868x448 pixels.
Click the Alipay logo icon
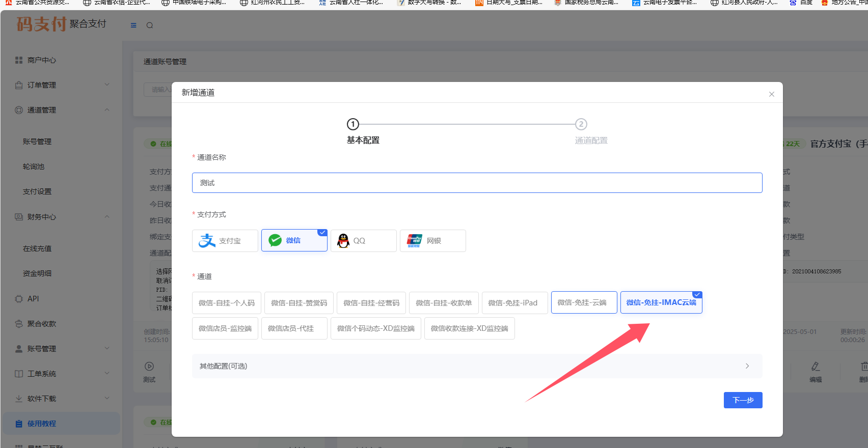pos(207,241)
